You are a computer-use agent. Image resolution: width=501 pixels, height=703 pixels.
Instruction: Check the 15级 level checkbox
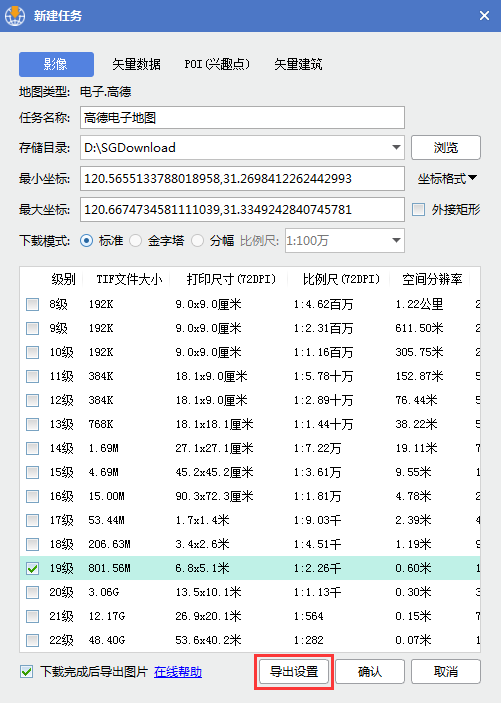click(32, 472)
